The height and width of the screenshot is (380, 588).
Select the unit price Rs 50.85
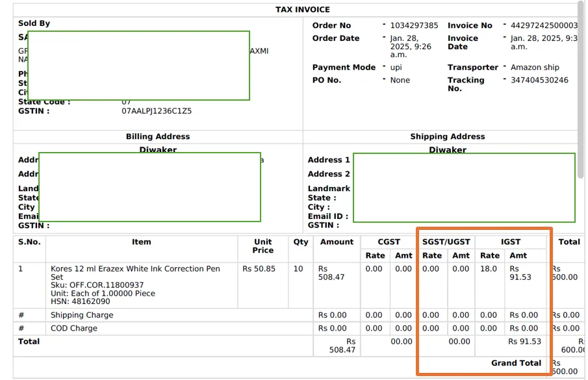tap(259, 269)
